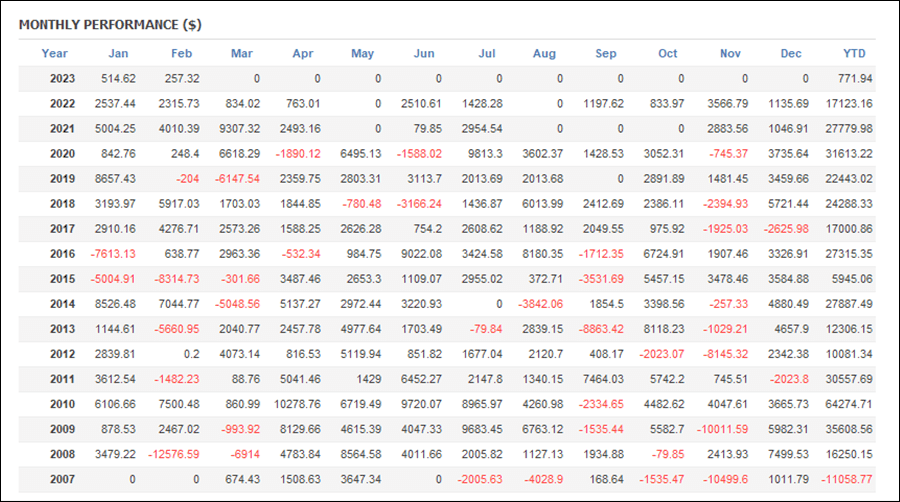Click the -7613.13 January 2016 cell
The image size is (900, 502).
pos(113,254)
